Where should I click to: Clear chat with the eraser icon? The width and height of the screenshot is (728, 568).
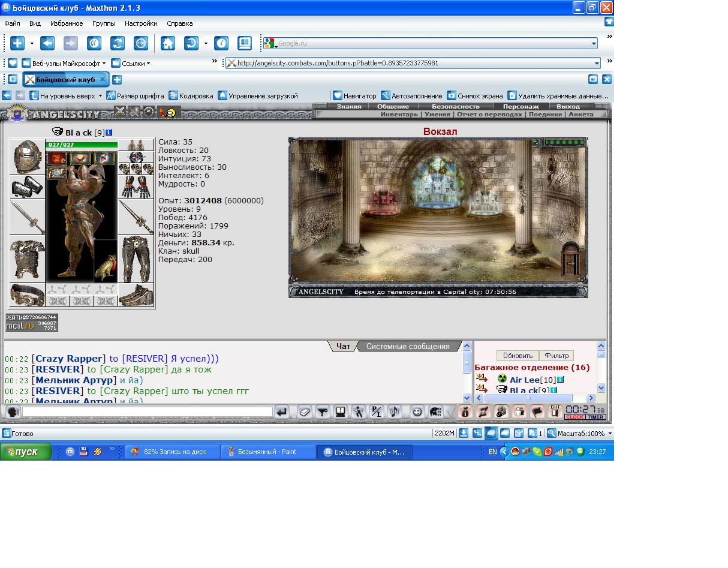305,412
